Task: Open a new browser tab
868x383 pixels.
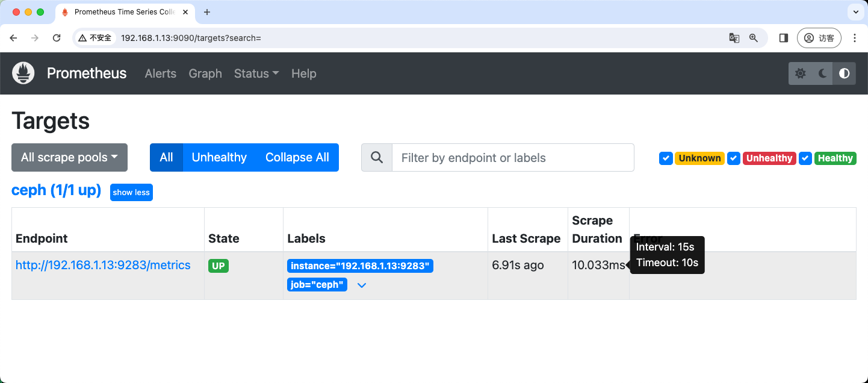Action: (x=207, y=12)
